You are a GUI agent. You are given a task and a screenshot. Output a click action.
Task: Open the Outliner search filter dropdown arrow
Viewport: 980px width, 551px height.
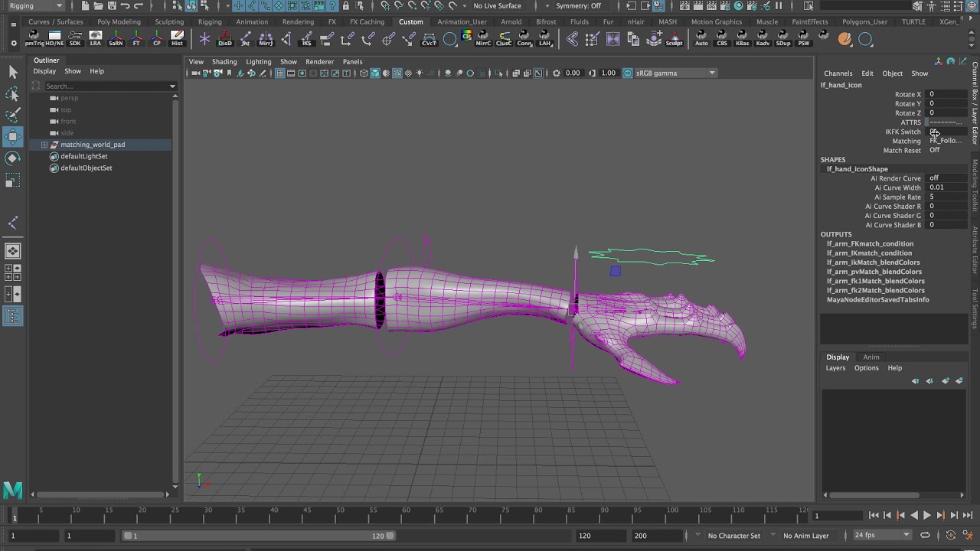[x=172, y=86]
